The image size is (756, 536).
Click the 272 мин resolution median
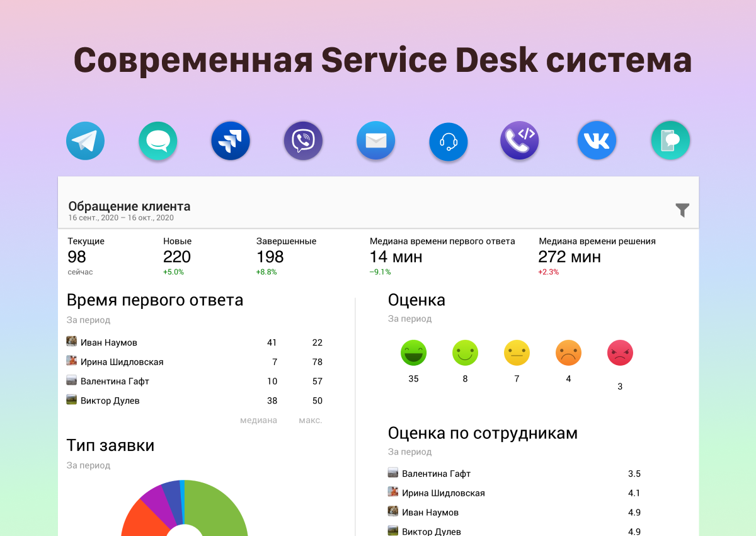pyautogui.click(x=570, y=257)
